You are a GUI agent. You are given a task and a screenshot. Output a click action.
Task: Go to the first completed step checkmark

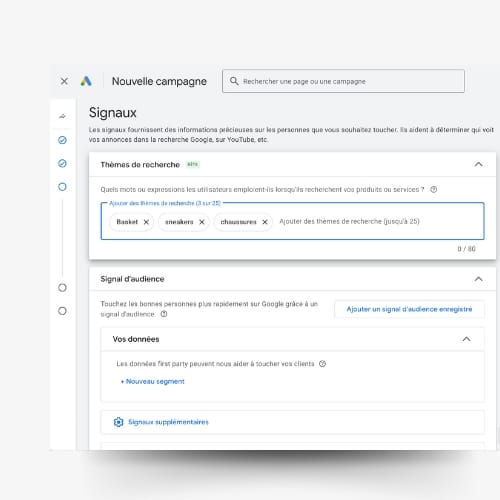[62, 140]
